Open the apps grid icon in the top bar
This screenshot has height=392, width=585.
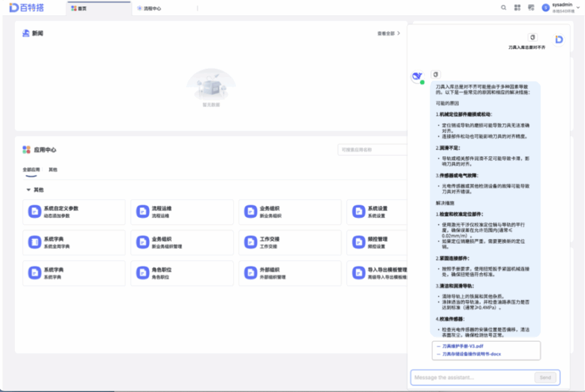point(517,7)
